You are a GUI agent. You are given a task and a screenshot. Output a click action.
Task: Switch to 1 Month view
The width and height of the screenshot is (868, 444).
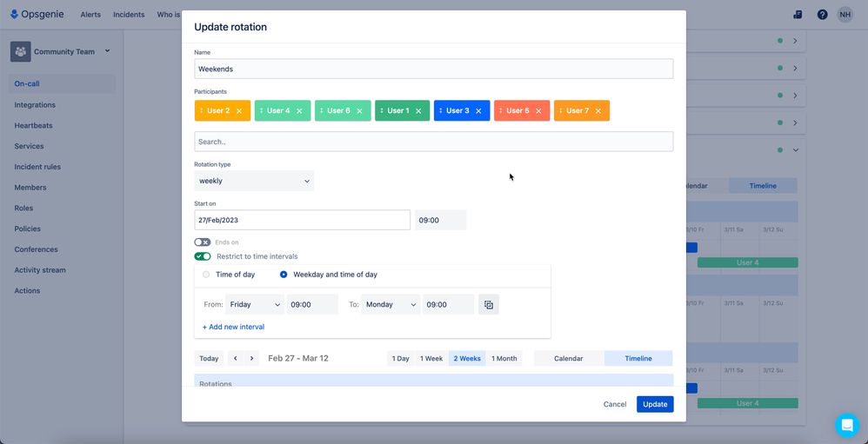504,358
